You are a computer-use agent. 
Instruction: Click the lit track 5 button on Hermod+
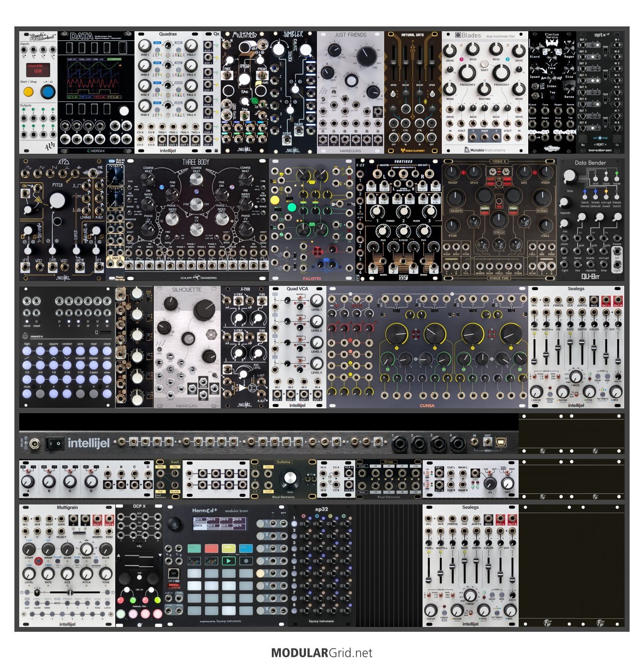(261, 573)
